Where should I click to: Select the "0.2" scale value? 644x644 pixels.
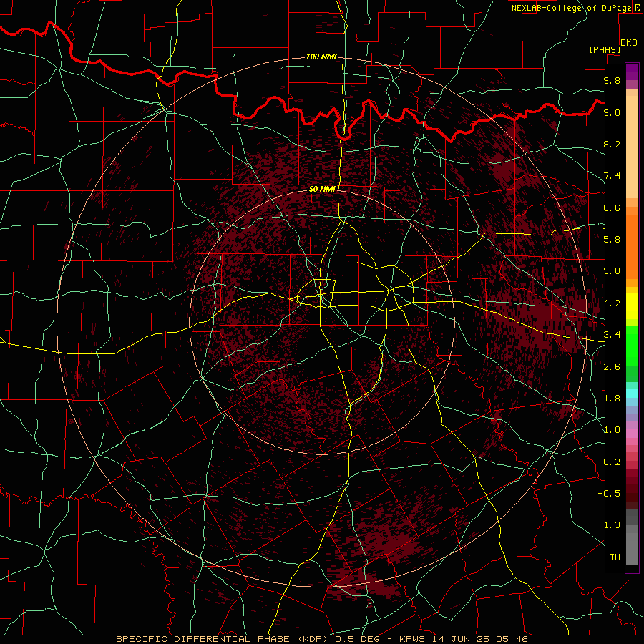612,462
